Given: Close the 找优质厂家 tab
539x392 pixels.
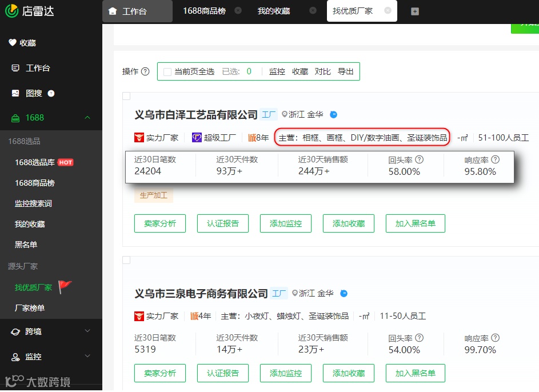Looking at the screenshot, I should click(x=388, y=11).
